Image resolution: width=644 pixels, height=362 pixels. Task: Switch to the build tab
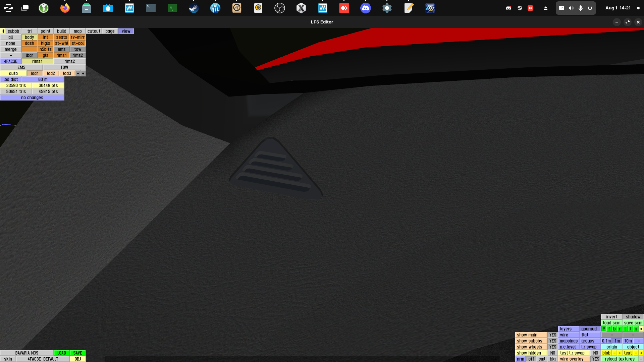(62, 31)
